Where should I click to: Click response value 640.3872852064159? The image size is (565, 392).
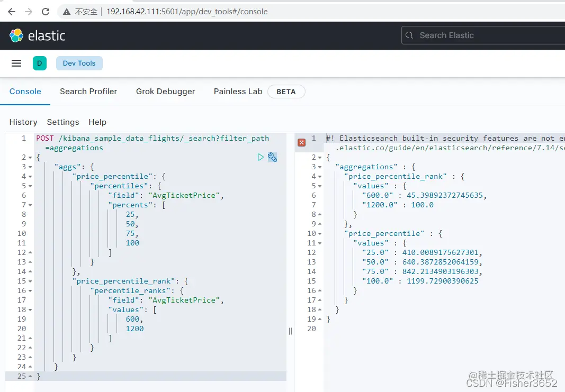(441, 262)
